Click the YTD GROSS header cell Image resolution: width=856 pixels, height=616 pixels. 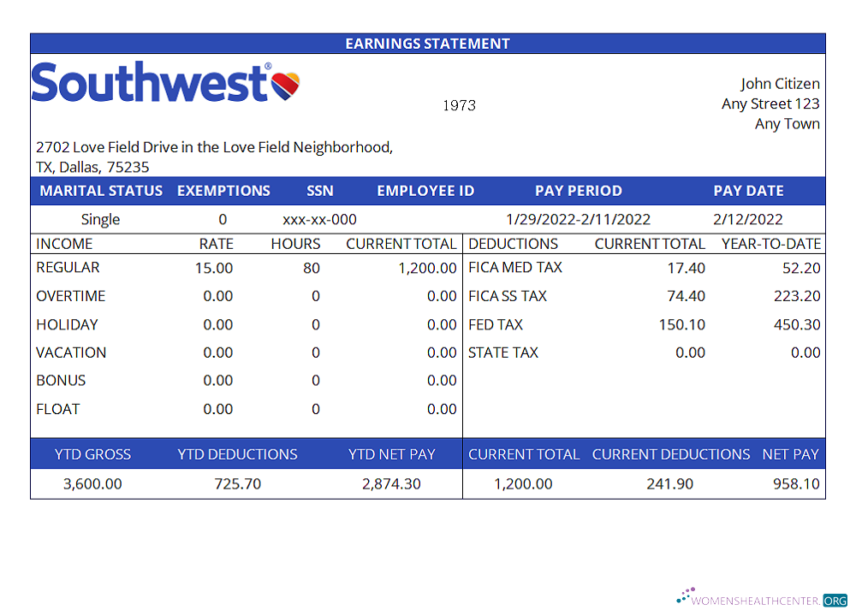pos(93,454)
